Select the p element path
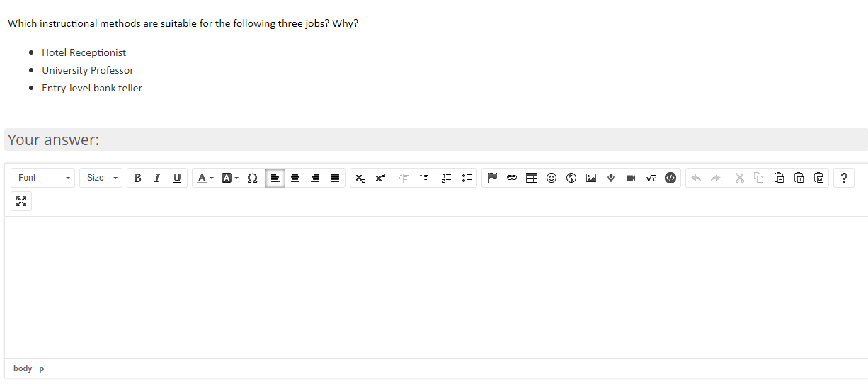The height and width of the screenshot is (386, 868). click(x=41, y=368)
